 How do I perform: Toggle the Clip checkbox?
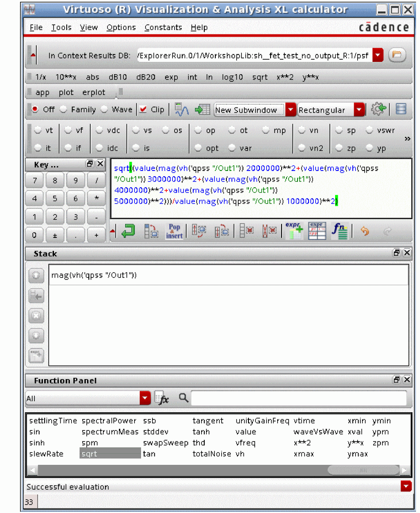pos(143,109)
